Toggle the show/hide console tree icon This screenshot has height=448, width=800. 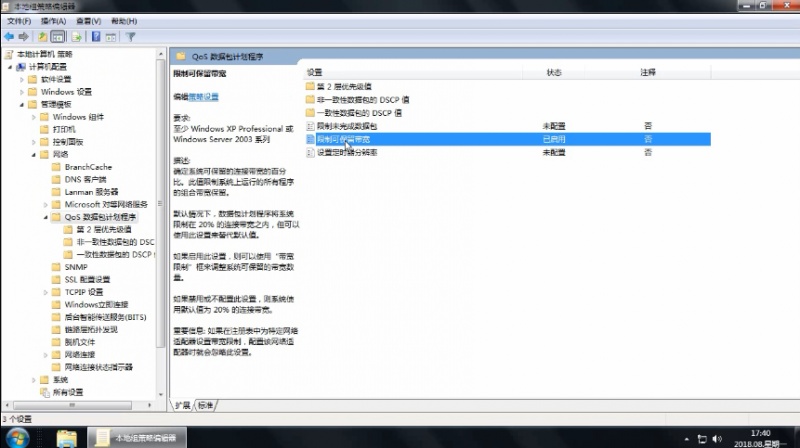[x=58, y=37]
